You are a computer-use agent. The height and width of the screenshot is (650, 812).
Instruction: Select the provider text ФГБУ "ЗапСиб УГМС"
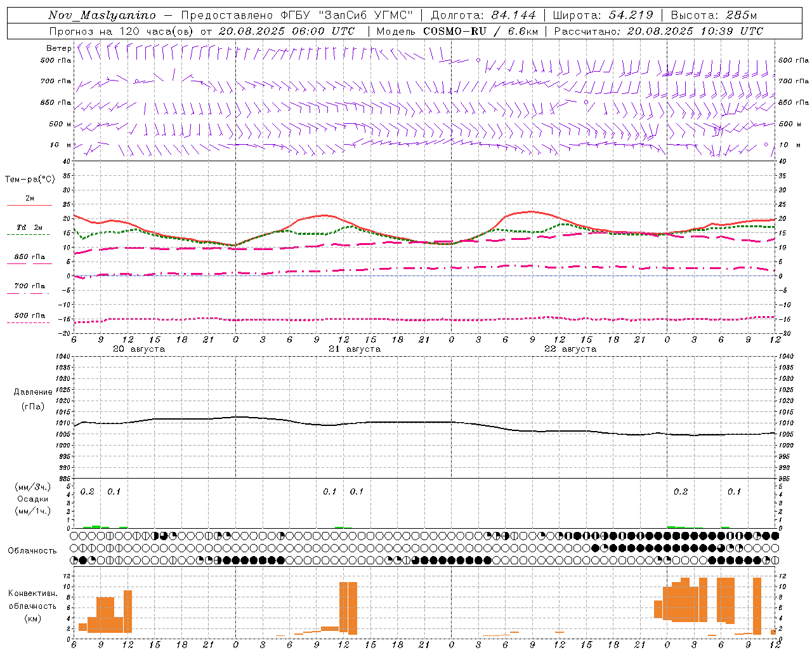point(347,15)
